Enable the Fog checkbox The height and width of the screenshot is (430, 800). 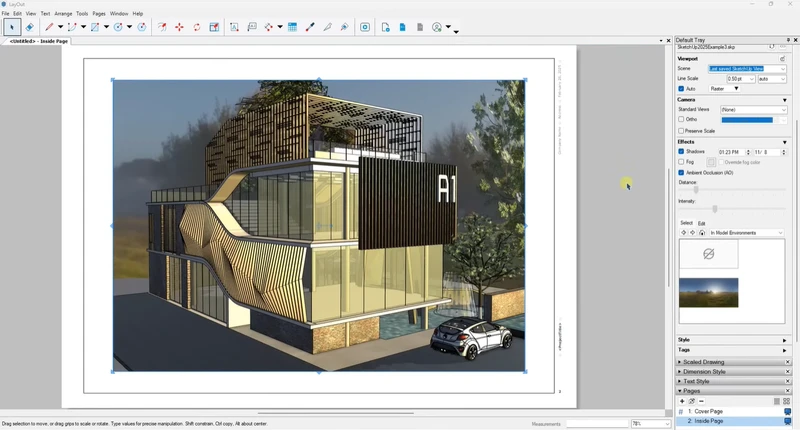(x=682, y=161)
